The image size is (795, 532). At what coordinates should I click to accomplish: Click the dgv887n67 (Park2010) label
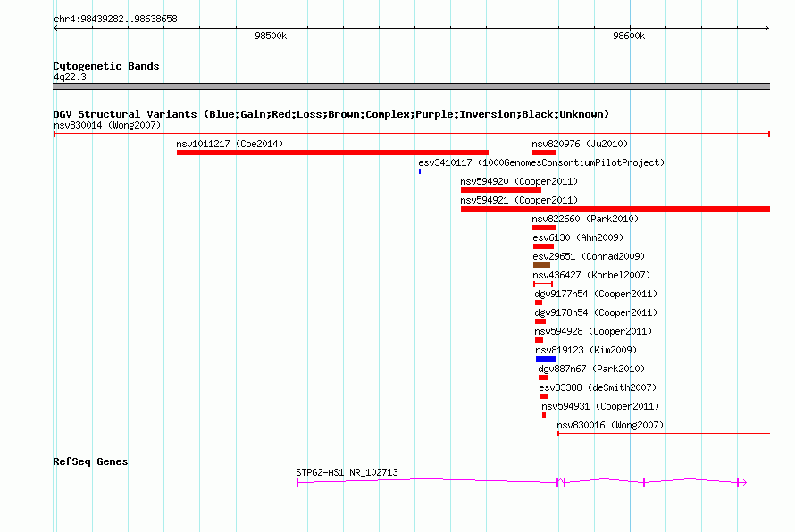pos(591,369)
